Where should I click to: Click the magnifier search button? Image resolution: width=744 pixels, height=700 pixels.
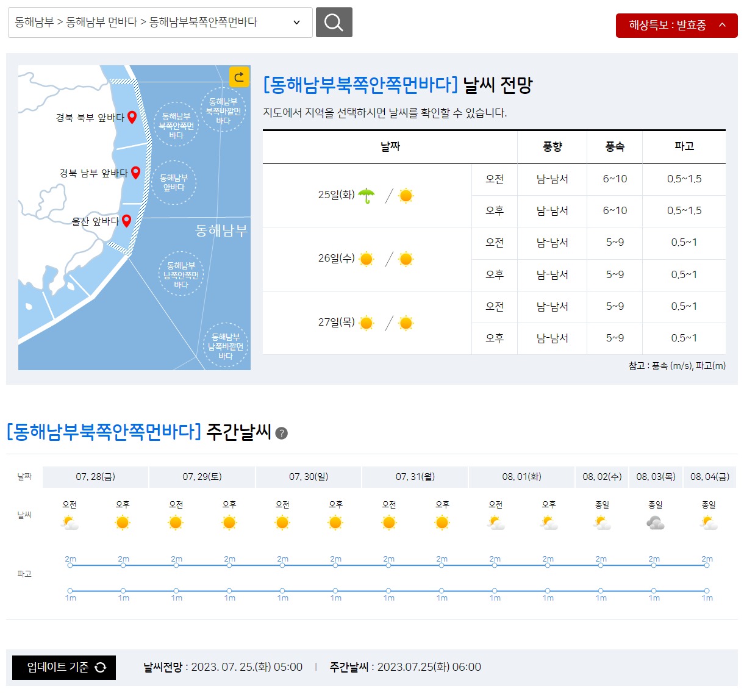tap(334, 23)
